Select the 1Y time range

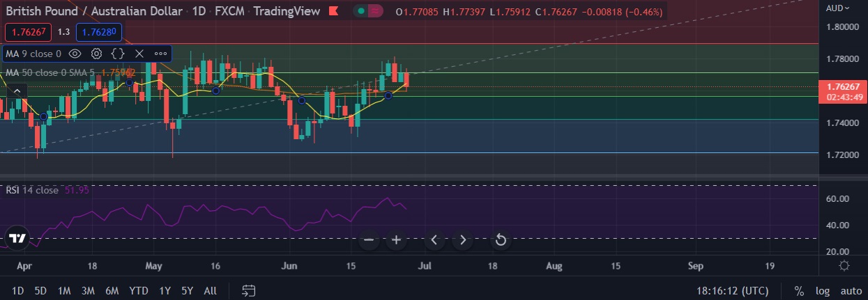pyautogui.click(x=165, y=290)
